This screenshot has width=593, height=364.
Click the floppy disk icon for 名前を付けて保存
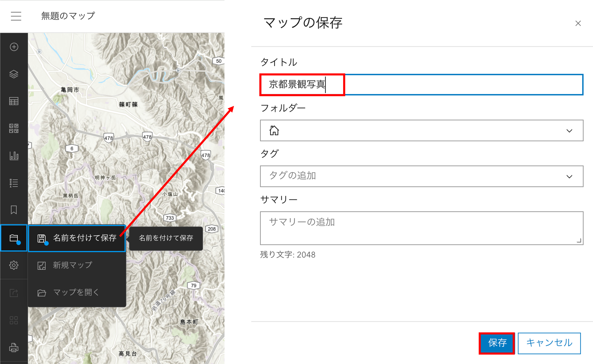42,238
